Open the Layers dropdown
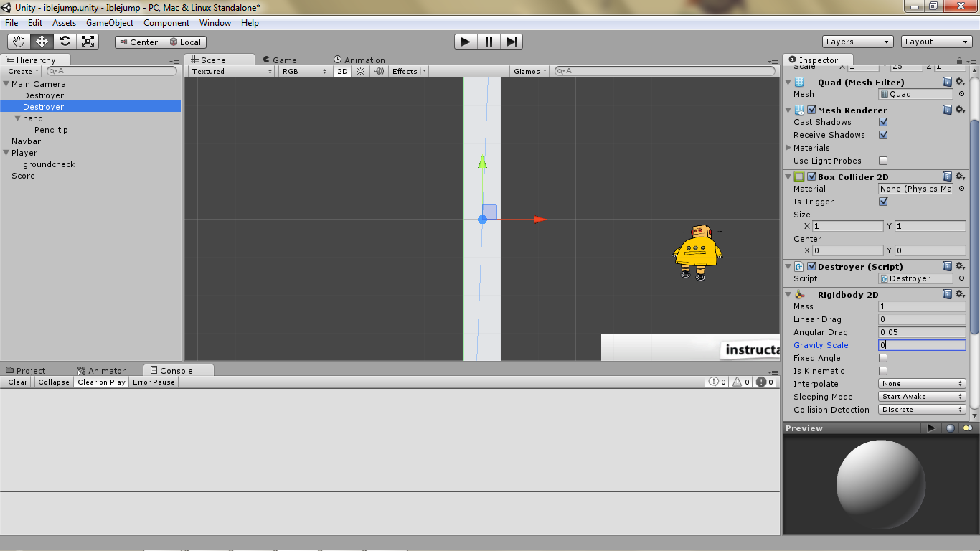This screenshot has height=551, width=980. coord(857,42)
